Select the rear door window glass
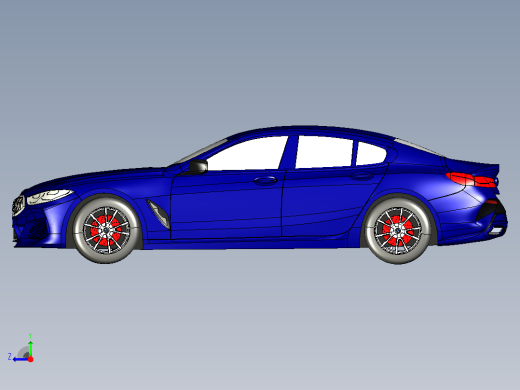The width and height of the screenshot is (520, 390). click(x=324, y=152)
